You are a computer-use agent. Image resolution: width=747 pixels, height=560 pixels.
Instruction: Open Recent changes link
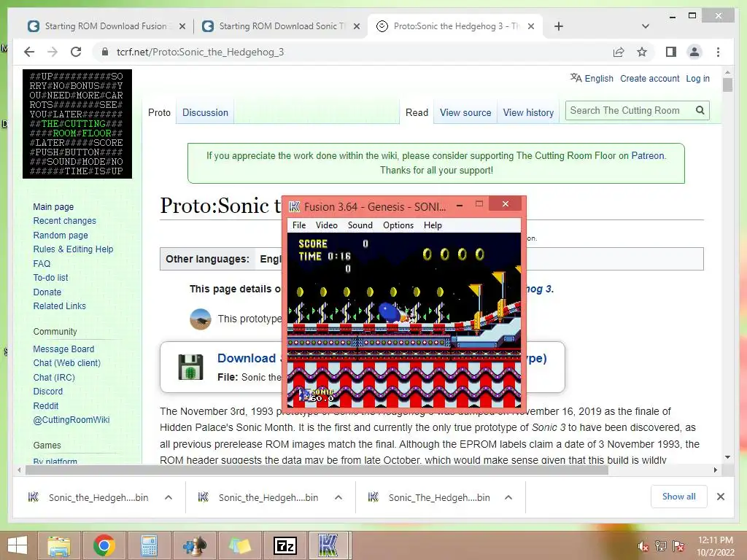tap(64, 221)
